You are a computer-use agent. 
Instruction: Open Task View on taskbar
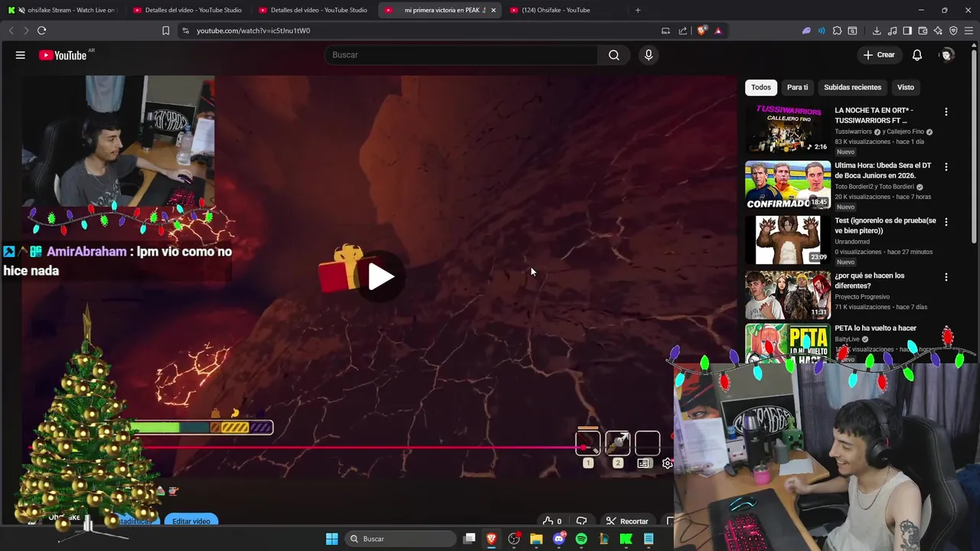click(469, 539)
